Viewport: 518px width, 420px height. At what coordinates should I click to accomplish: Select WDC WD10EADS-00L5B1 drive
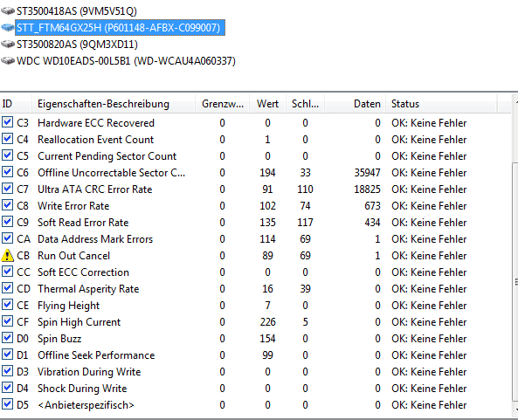[126, 61]
